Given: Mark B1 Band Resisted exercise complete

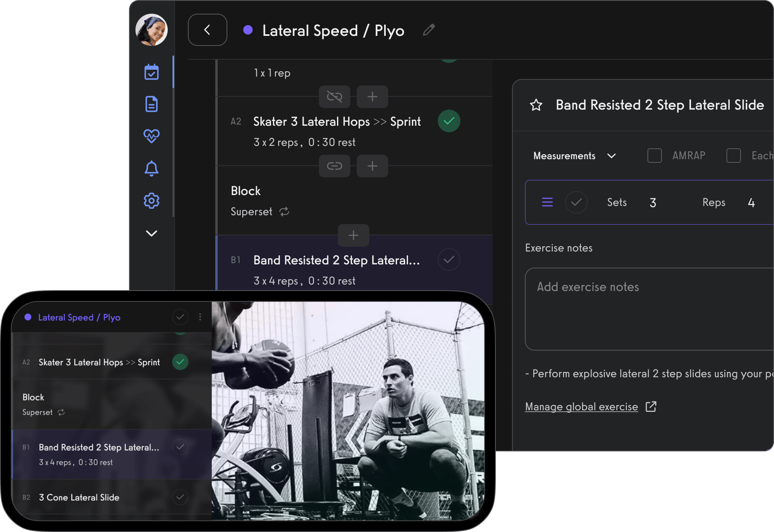Looking at the screenshot, I should pyautogui.click(x=449, y=260).
